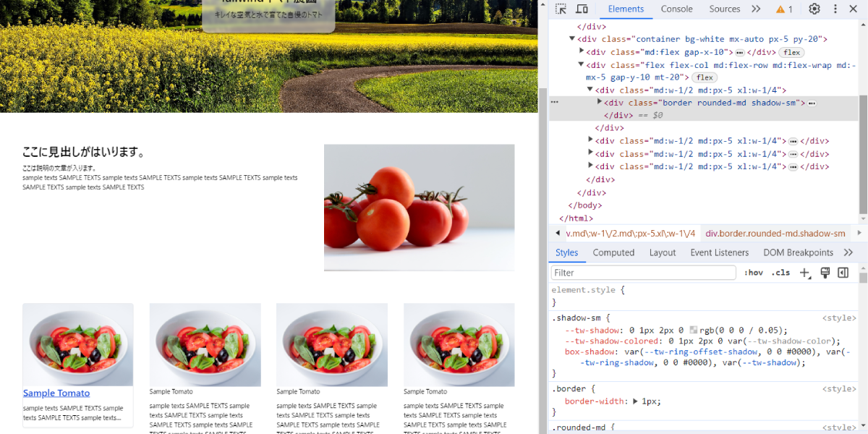This screenshot has height=434, width=868.
Task: Toggle the device toolbar icon
Action: (x=582, y=9)
